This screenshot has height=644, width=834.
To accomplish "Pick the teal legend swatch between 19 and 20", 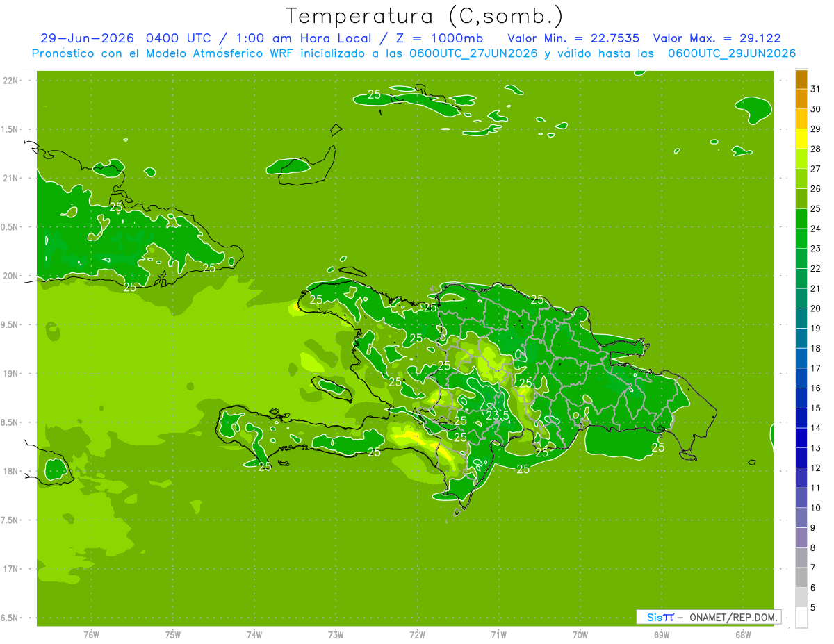I will pos(801,319).
